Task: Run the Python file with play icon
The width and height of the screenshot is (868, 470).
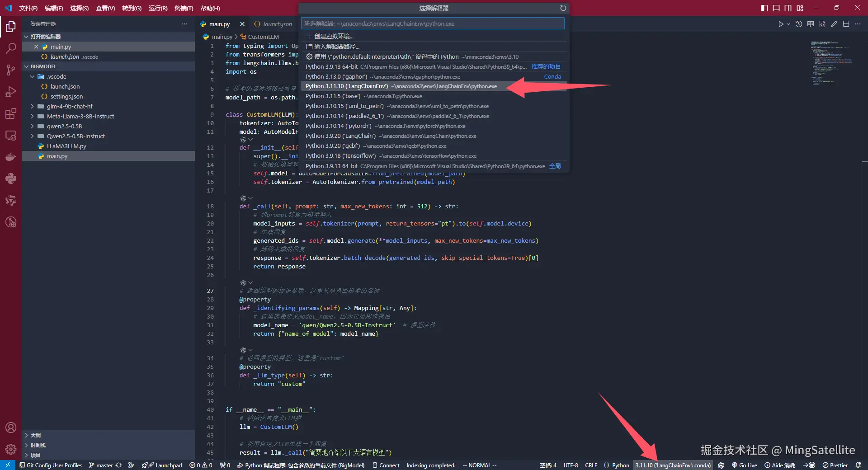Action: coord(781,24)
